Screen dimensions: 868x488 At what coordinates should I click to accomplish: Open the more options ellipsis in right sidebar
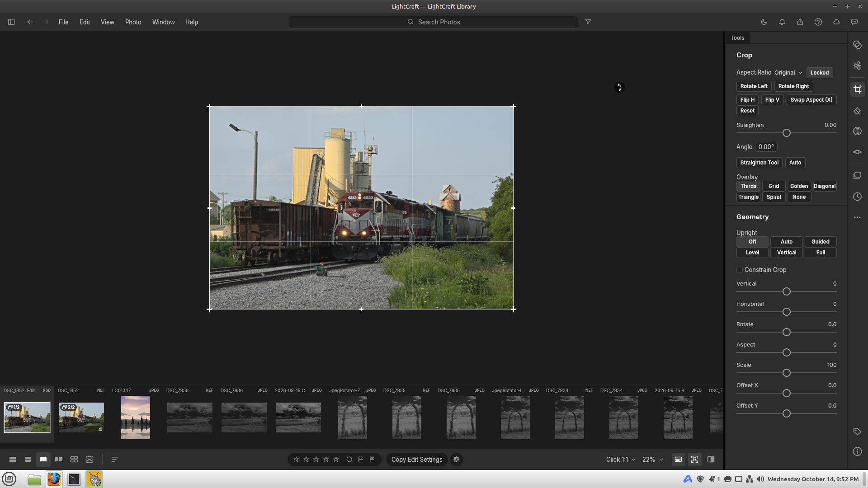point(858,217)
